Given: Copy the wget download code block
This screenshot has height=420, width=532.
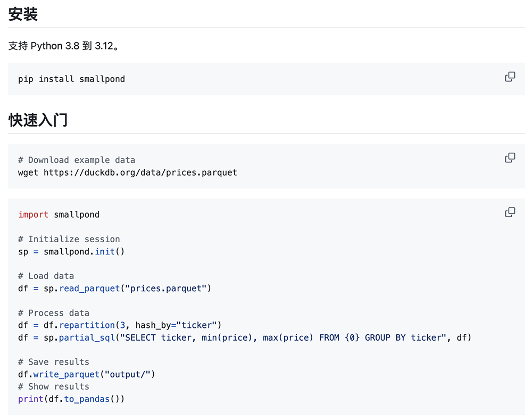Looking at the screenshot, I should click(510, 158).
